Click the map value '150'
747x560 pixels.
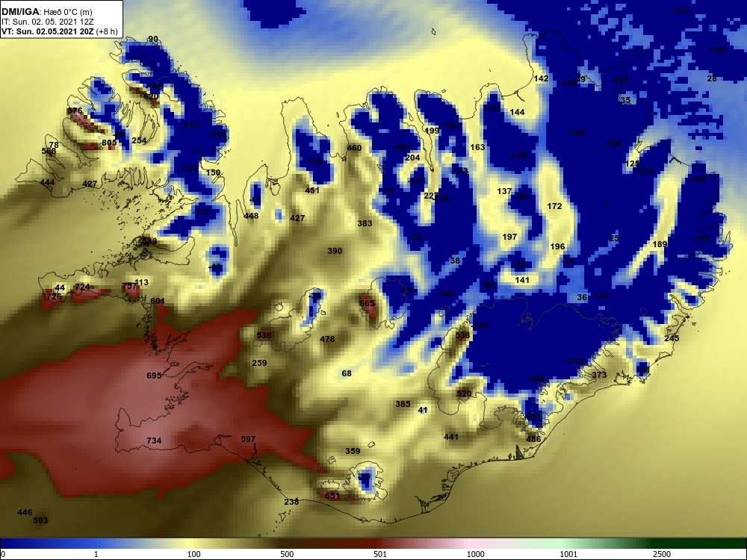214,172
